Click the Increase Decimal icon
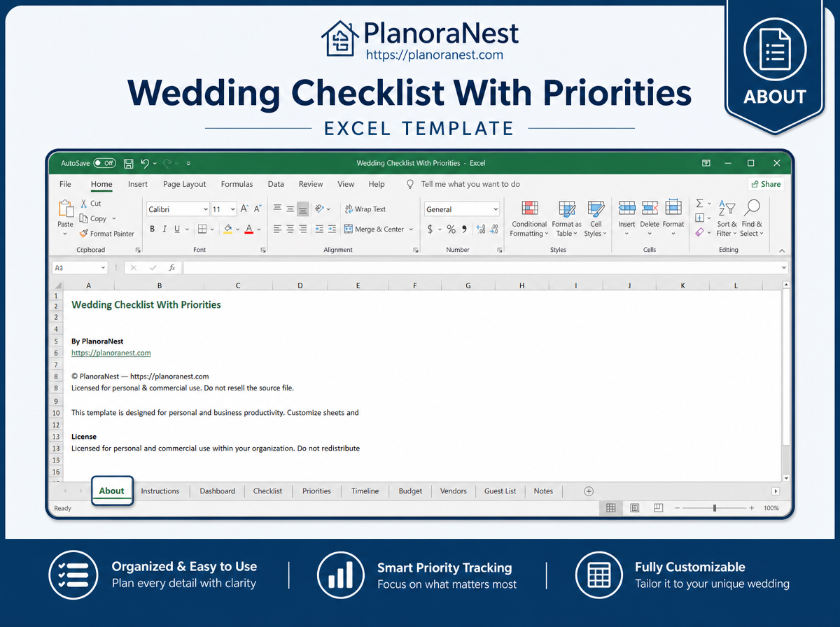 pos(481,230)
